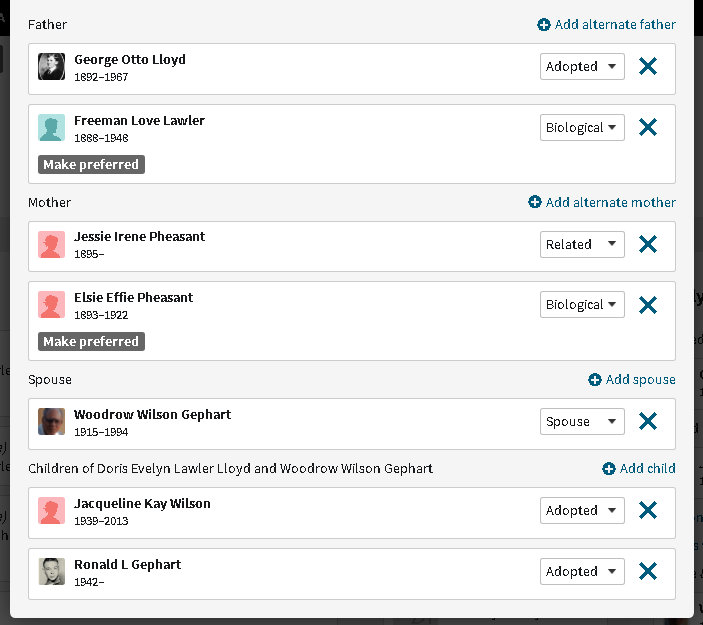Viewport: 703px width, 625px height.
Task: Remove child Ronald L Gephart X icon
Action: point(648,572)
